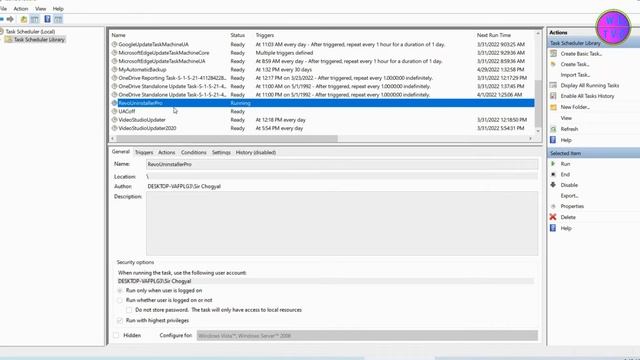Select Run only when user is logged on
Viewport: 640px width, 360px height.
click(x=120, y=291)
